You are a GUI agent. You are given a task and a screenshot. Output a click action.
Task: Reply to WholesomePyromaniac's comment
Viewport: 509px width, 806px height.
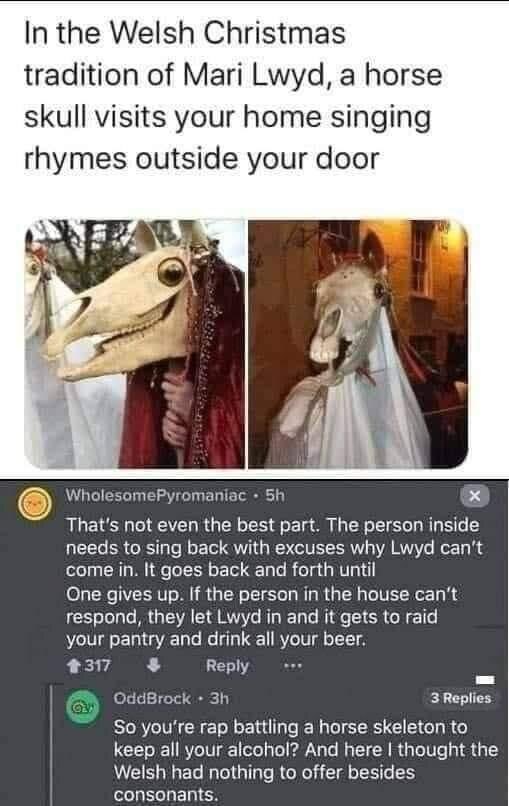227,666
